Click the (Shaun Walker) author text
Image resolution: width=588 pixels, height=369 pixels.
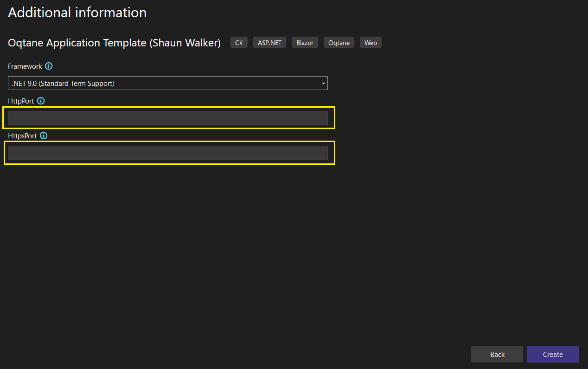(x=185, y=43)
